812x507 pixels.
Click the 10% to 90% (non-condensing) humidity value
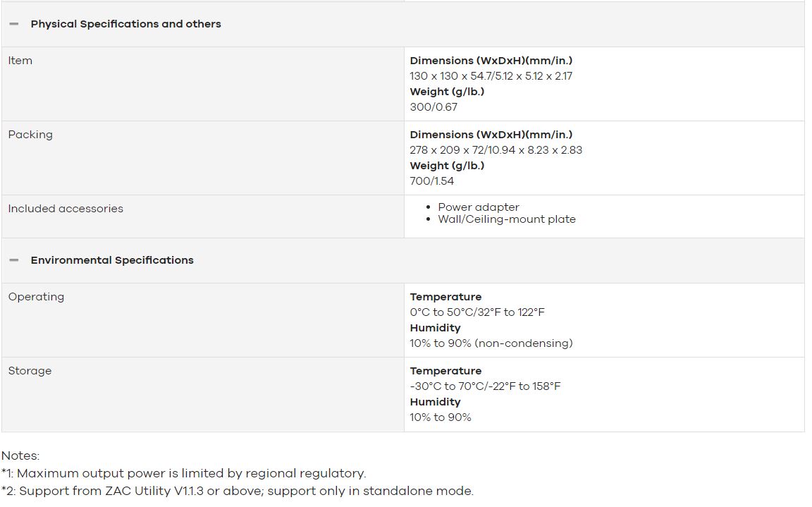491,343
